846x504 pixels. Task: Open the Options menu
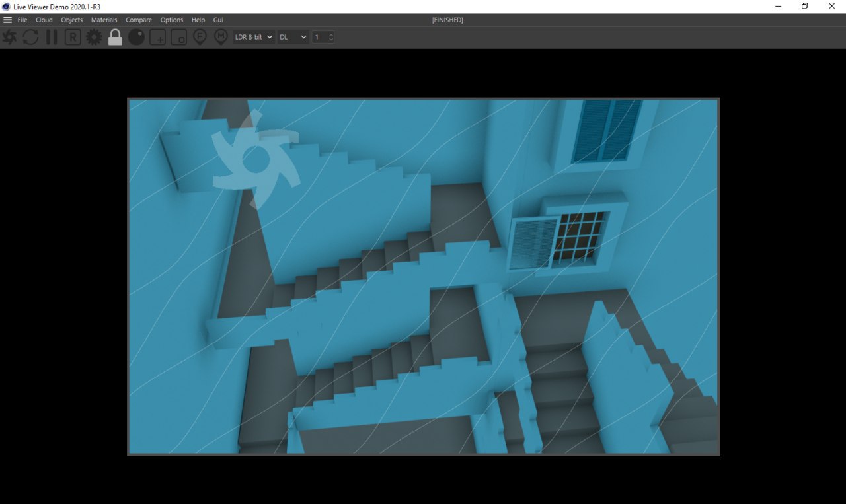(x=172, y=20)
